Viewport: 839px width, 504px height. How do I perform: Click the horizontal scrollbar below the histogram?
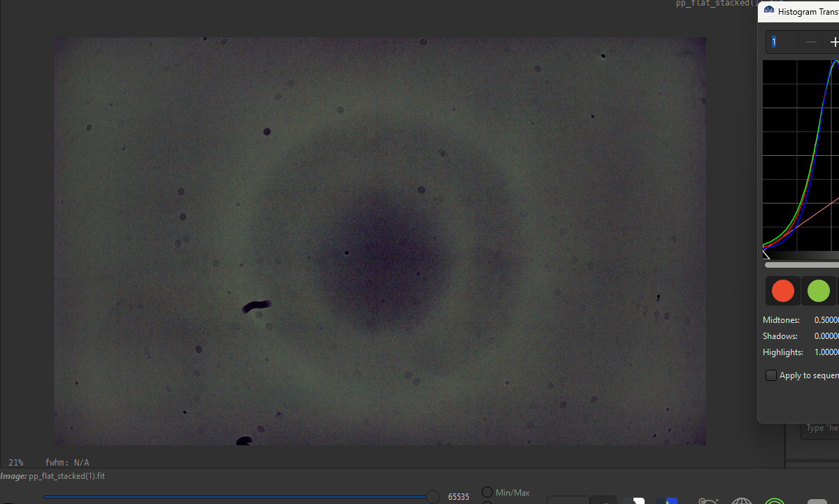coord(802,265)
